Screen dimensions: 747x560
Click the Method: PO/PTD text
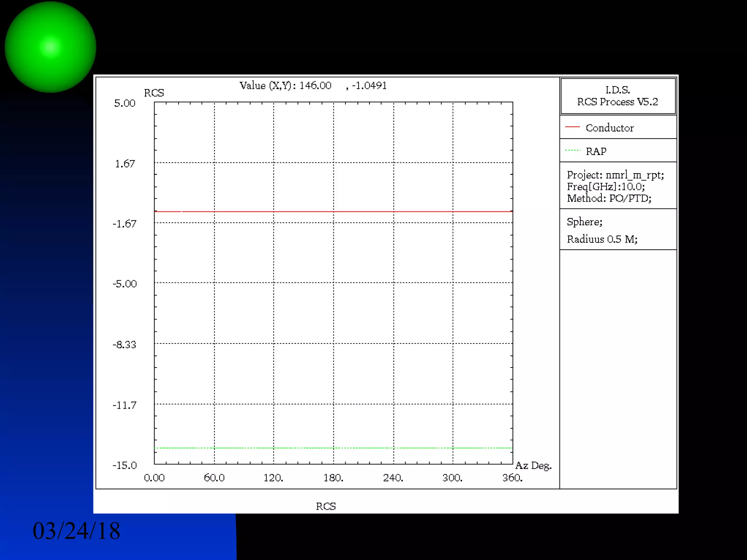(609, 198)
